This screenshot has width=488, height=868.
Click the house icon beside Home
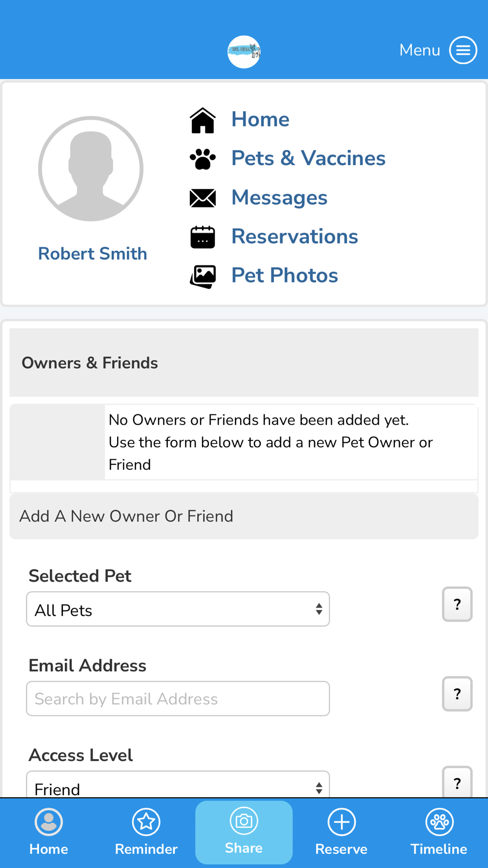(x=203, y=120)
